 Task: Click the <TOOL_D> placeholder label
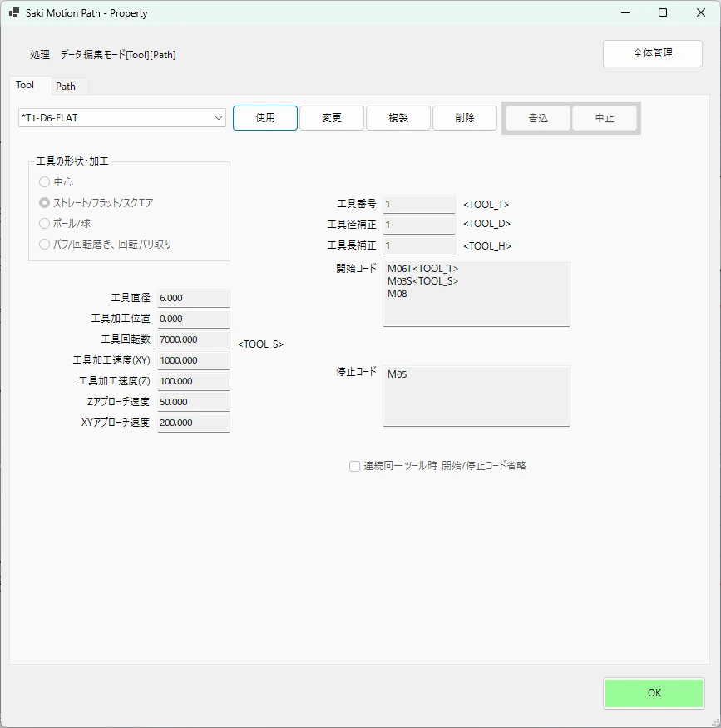pos(486,224)
